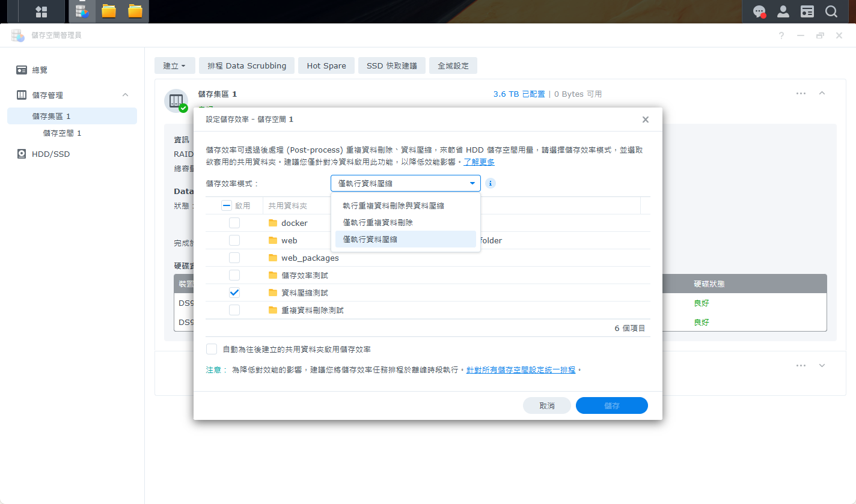Click the 硬碟狀態 column header
This screenshot has width=856, height=504.
point(709,284)
